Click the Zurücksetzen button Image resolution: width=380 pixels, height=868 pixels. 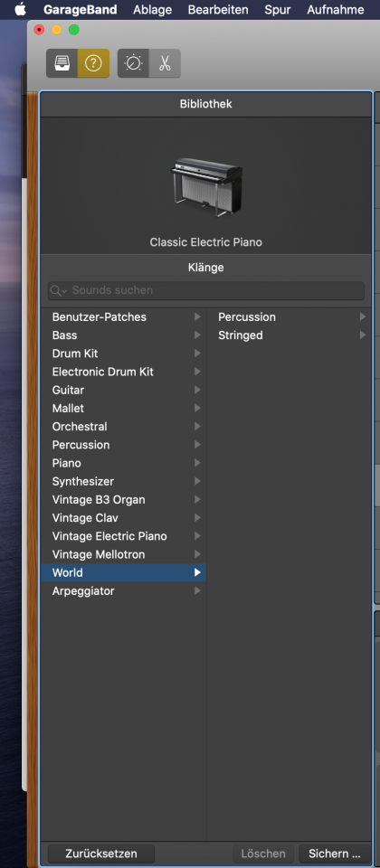point(100,853)
